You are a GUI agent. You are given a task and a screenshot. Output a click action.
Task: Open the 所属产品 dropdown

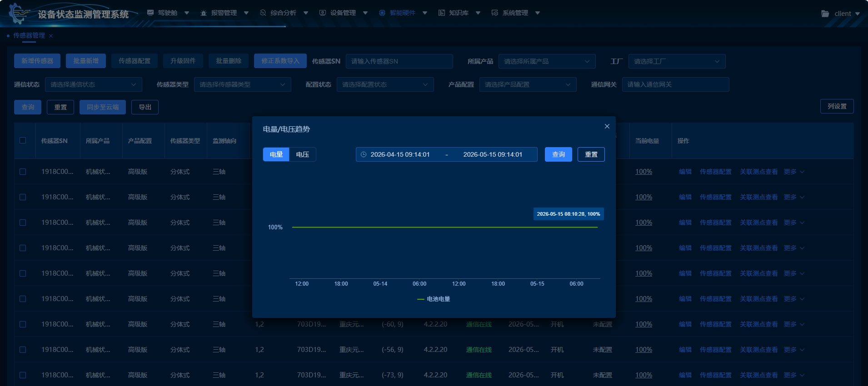[547, 61]
